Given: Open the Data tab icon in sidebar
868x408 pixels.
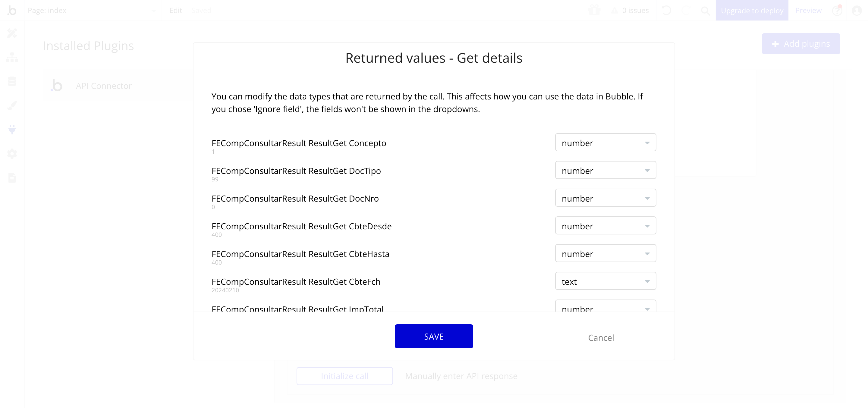Looking at the screenshot, I should coord(12,81).
